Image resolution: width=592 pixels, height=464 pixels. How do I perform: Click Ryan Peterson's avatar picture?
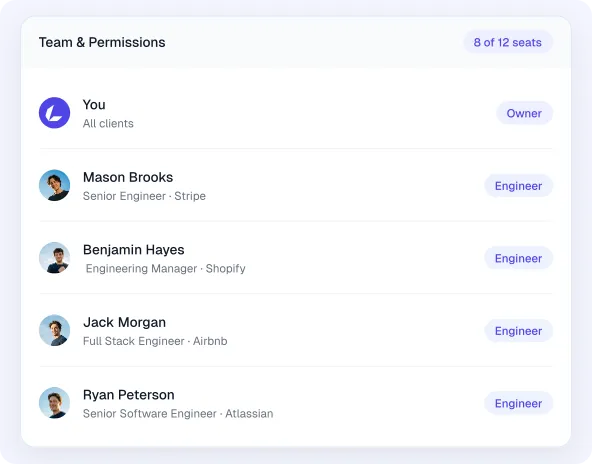point(54,403)
